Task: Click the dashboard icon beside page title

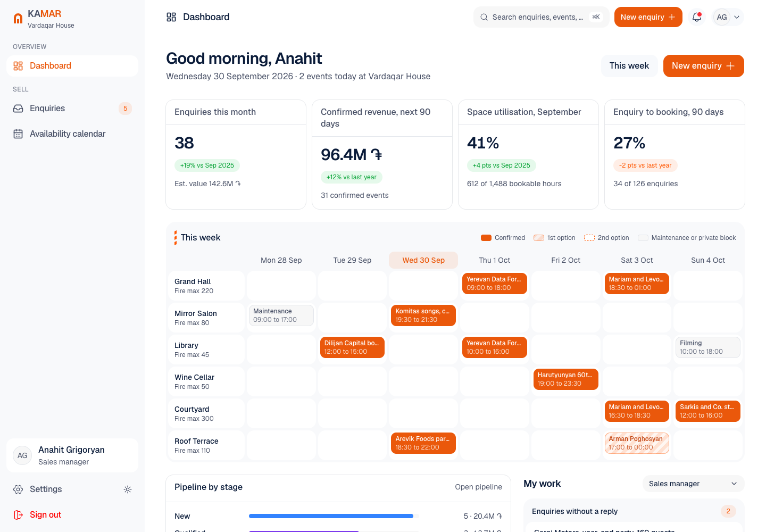Action: (171, 17)
